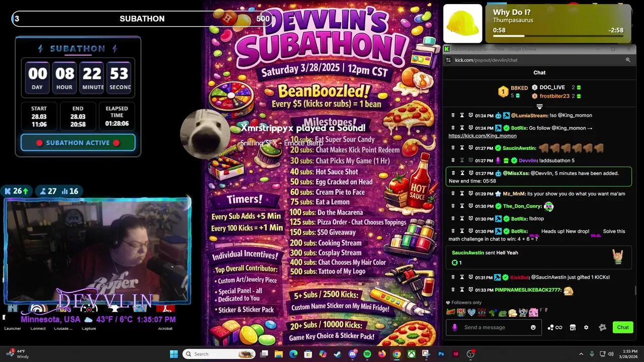Open Steam from the taskbar
This screenshot has width=644, height=362.
[338, 354]
